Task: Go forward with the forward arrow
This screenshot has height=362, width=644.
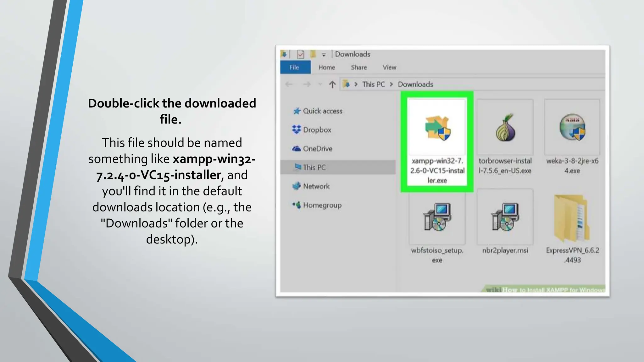Action: (x=307, y=84)
